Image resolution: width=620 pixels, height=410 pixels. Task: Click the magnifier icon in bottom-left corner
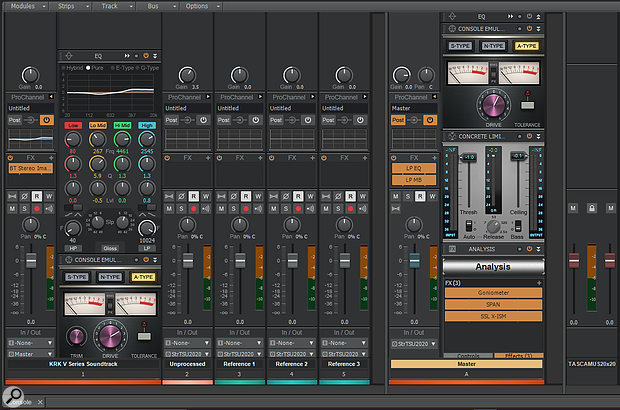click(13, 396)
